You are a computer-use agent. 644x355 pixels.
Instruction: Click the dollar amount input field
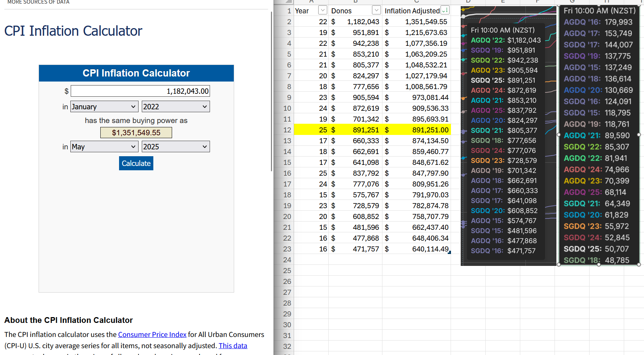coord(140,91)
